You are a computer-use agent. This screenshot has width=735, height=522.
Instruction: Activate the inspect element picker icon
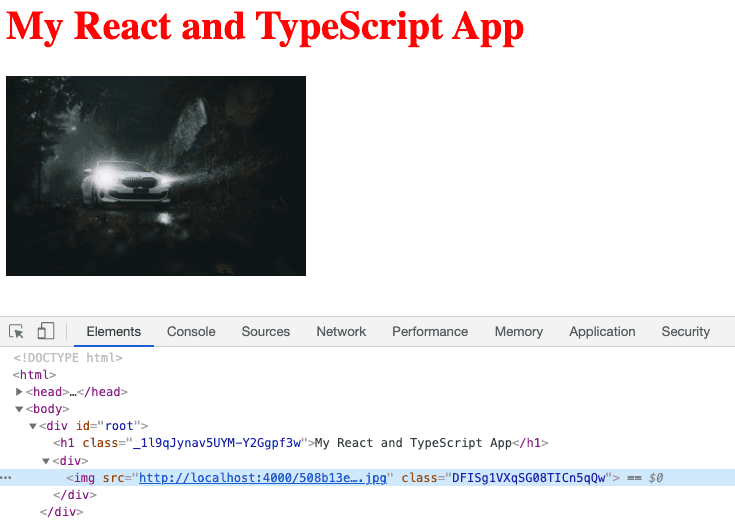pos(16,332)
